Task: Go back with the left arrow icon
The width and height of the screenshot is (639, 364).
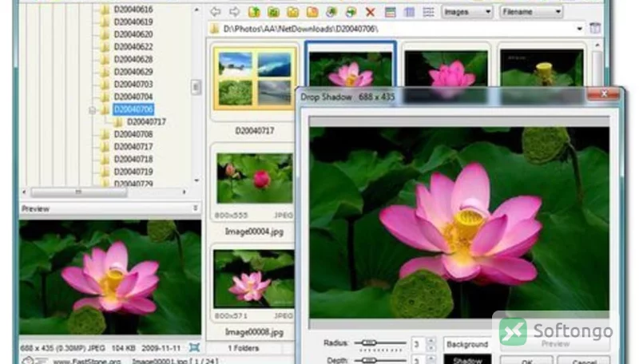Action: pos(215,12)
